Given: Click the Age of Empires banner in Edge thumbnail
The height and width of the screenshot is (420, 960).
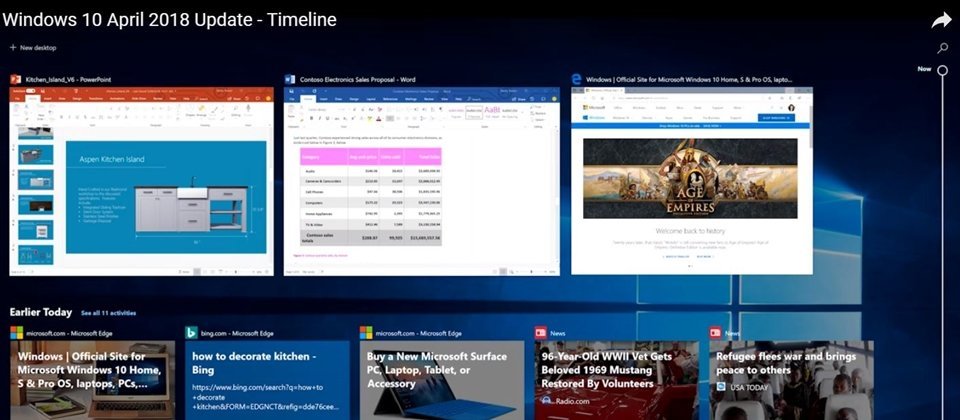Looking at the screenshot, I should pyautogui.click(x=690, y=178).
